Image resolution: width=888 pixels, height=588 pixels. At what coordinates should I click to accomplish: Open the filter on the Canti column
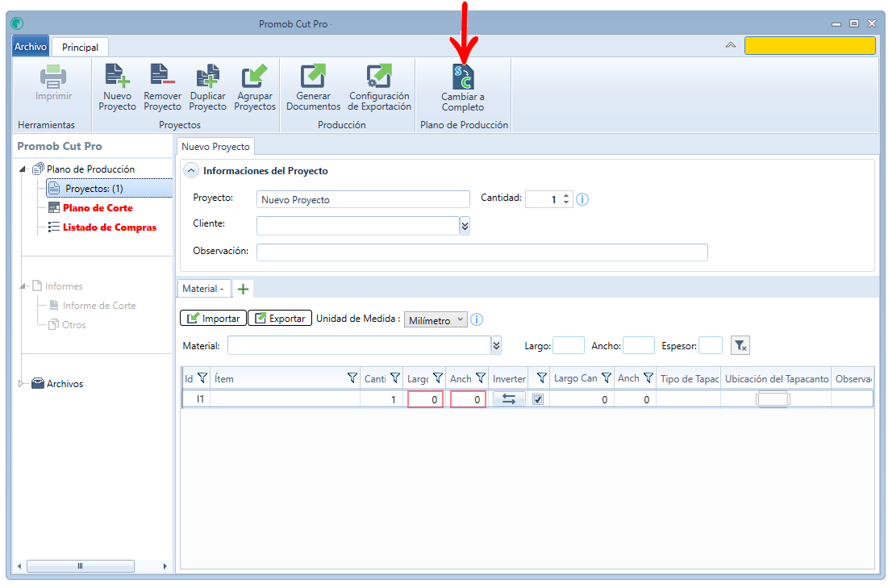pos(395,377)
